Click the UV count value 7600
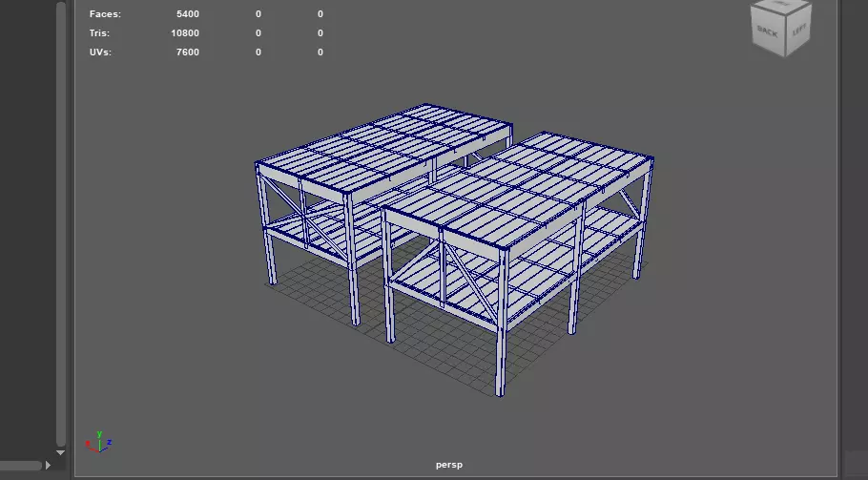The height and width of the screenshot is (480, 868). (x=188, y=52)
